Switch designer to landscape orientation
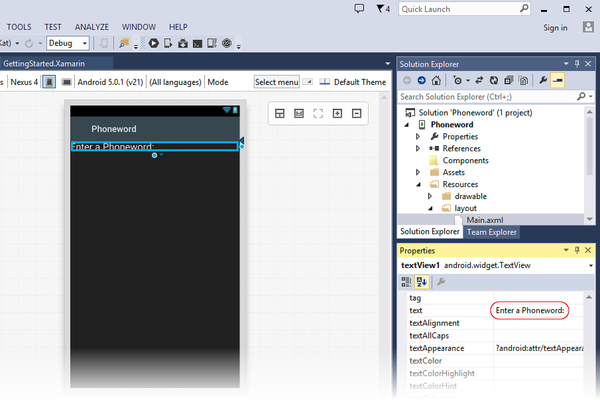Image resolution: width=600 pixels, height=400 pixels. click(x=64, y=82)
